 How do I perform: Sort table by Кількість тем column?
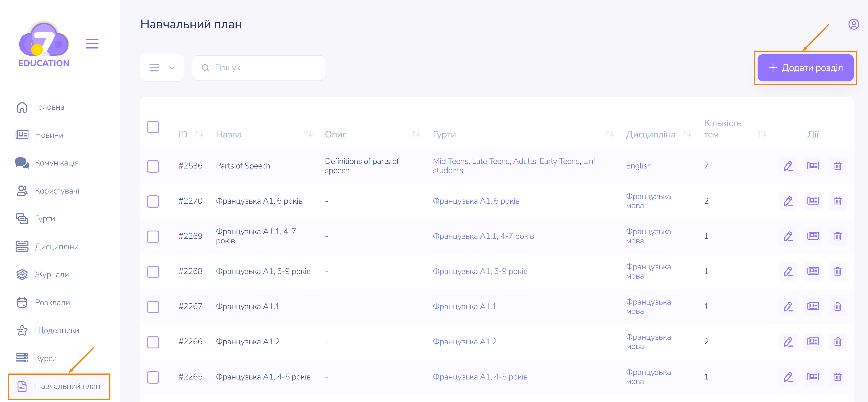[762, 134]
